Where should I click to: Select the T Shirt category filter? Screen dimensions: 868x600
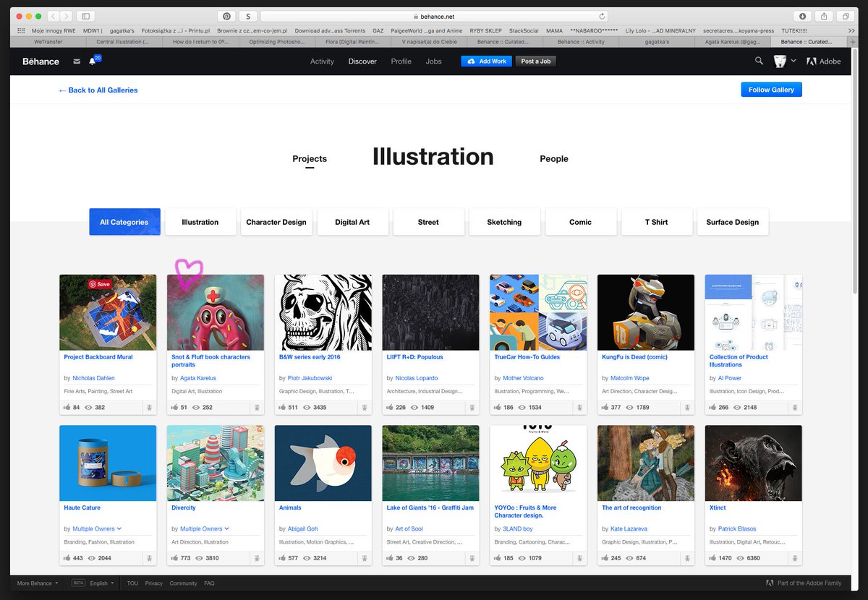coord(657,222)
